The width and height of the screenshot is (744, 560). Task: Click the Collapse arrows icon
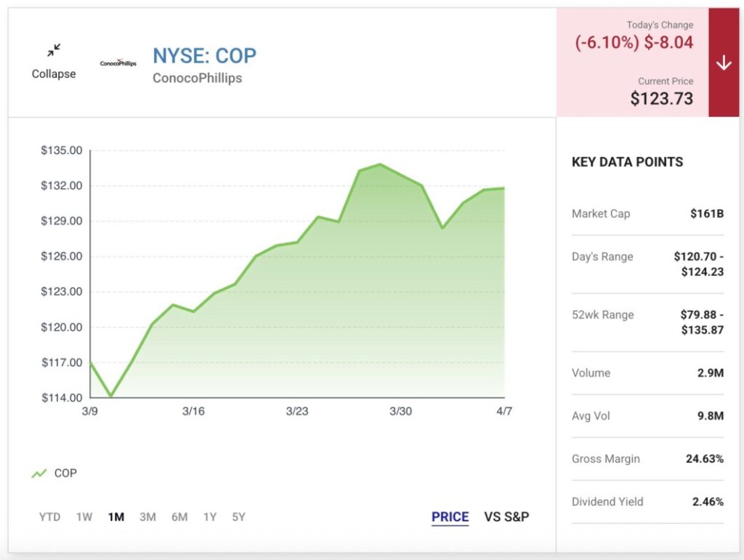[54, 51]
